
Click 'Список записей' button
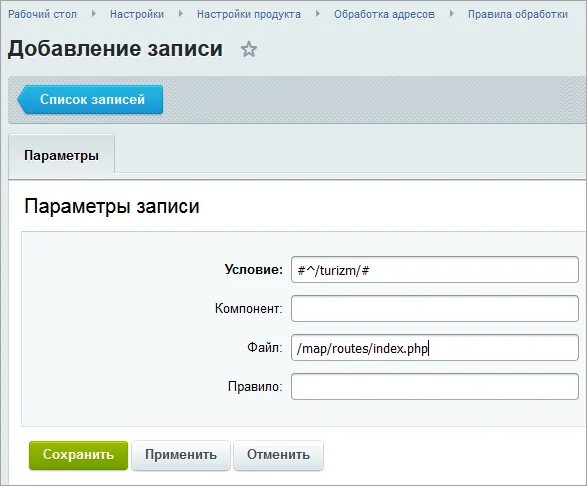(90, 100)
